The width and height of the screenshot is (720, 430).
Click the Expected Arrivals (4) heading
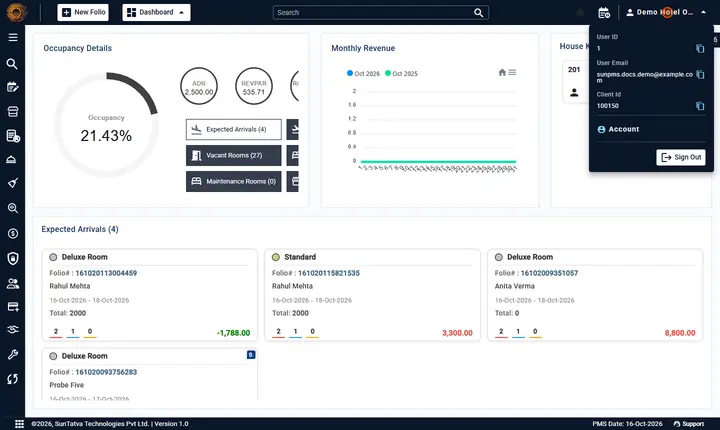click(x=80, y=229)
